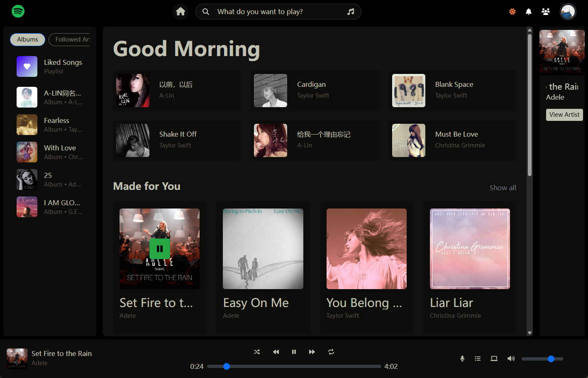Click Set Fire to the Rain title in player

[61, 353]
